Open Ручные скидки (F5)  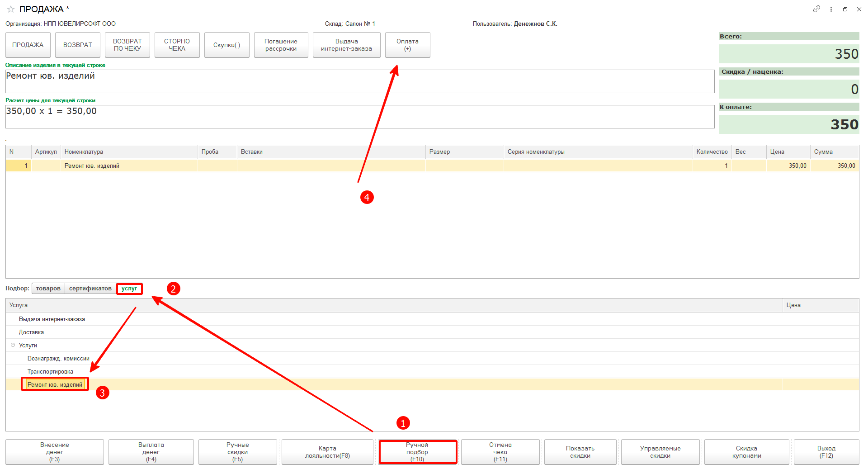pos(238,452)
